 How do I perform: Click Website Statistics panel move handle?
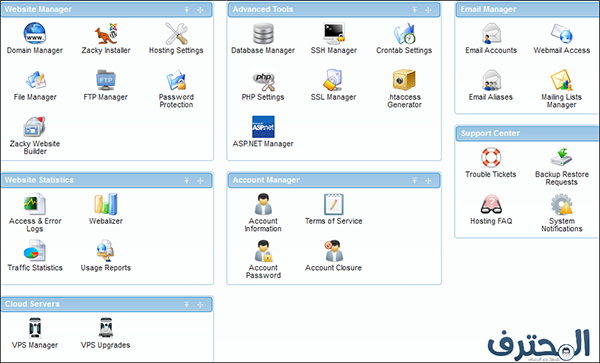(201, 181)
